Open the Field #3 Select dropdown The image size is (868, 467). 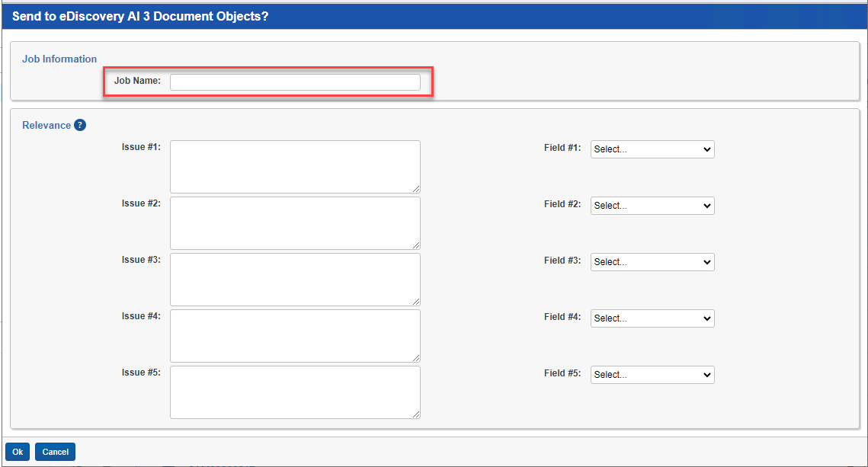(x=652, y=262)
